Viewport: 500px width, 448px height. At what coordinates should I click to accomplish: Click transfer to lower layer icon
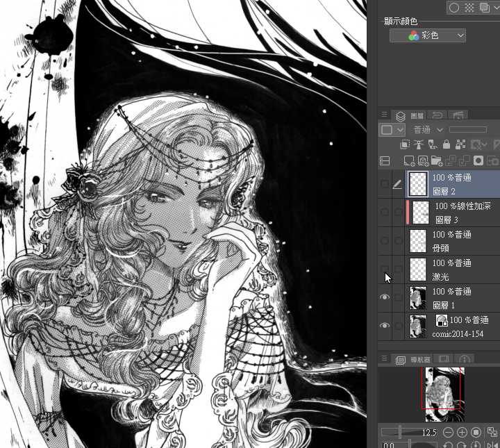[451, 160]
